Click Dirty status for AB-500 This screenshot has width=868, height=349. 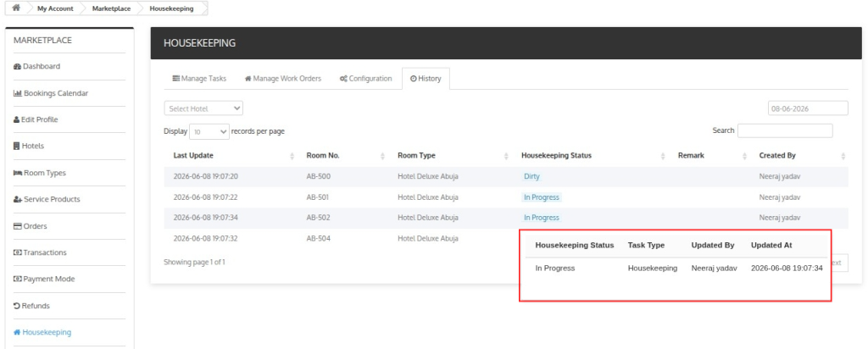[531, 176]
